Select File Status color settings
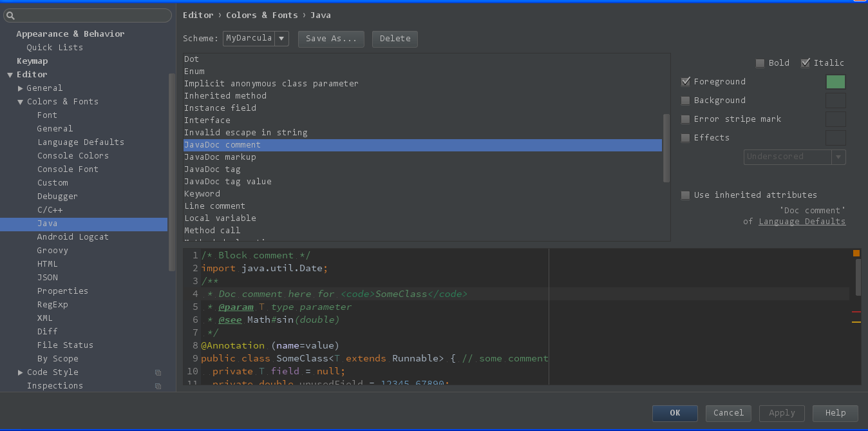Screen dimensions: 868x431 (65, 345)
